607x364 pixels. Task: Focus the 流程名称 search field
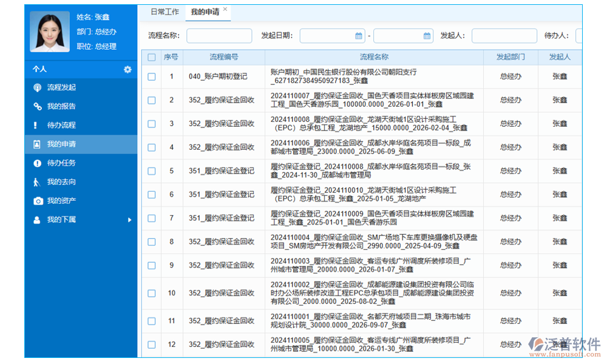[x=219, y=36]
